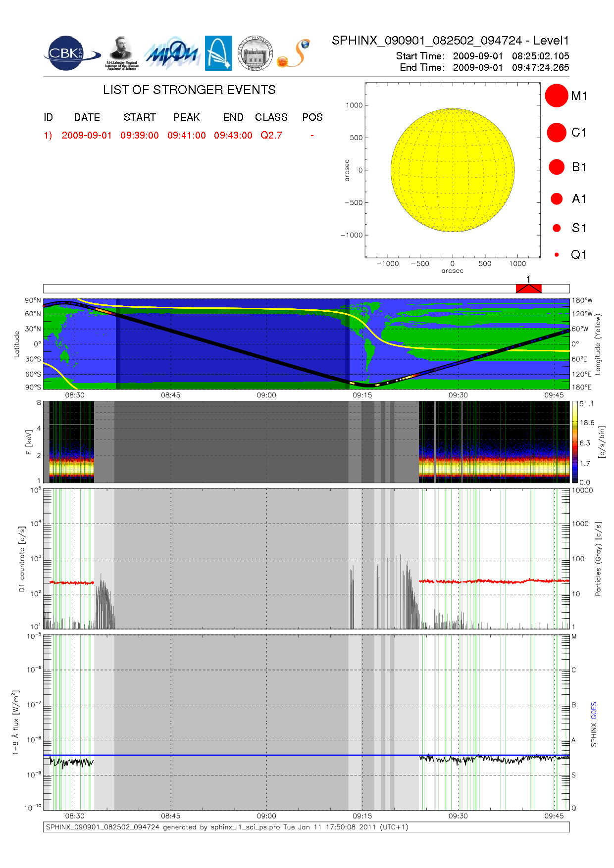Click the red A1 legend circle

pos(556,199)
